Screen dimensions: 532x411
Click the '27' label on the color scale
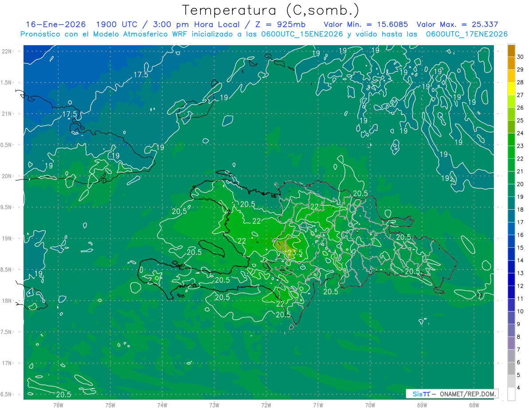(x=520, y=95)
